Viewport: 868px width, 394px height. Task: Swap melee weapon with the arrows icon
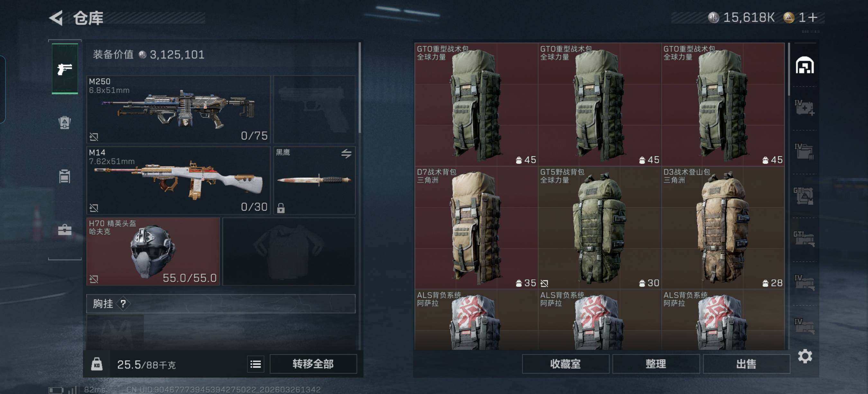pos(346,154)
